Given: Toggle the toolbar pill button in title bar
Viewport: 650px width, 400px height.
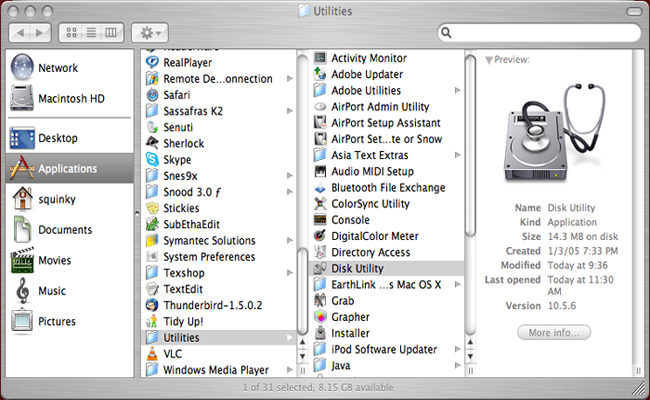Looking at the screenshot, I should click(x=634, y=12).
